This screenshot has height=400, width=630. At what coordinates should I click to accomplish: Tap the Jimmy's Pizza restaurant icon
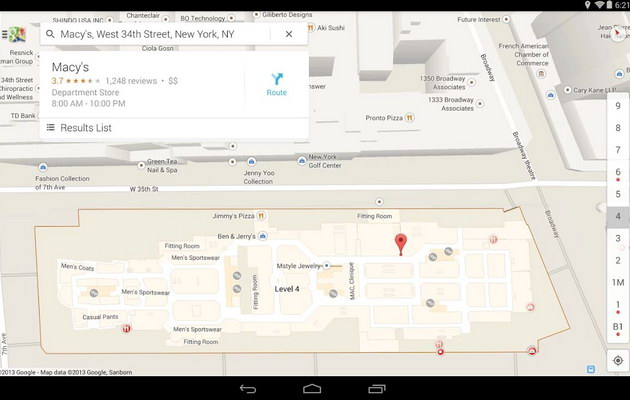coord(262,216)
